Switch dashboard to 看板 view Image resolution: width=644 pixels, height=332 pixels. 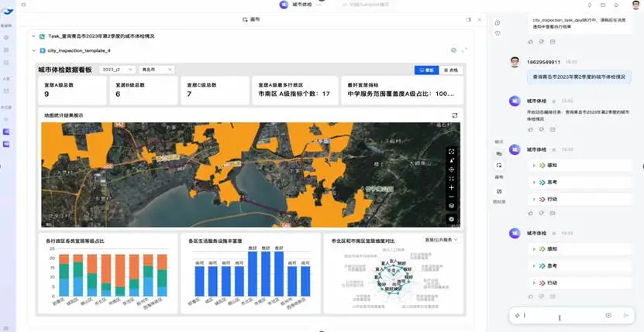coord(426,70)
